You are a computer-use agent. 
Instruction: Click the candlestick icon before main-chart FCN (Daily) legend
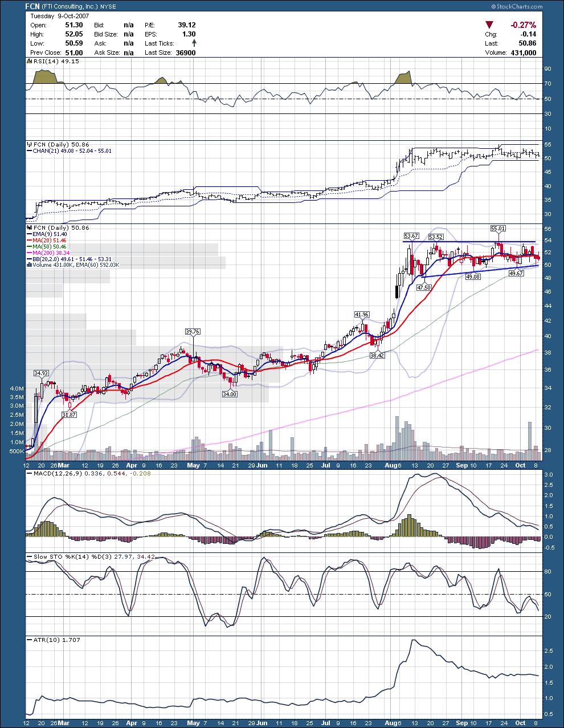(x=28, y=227)
